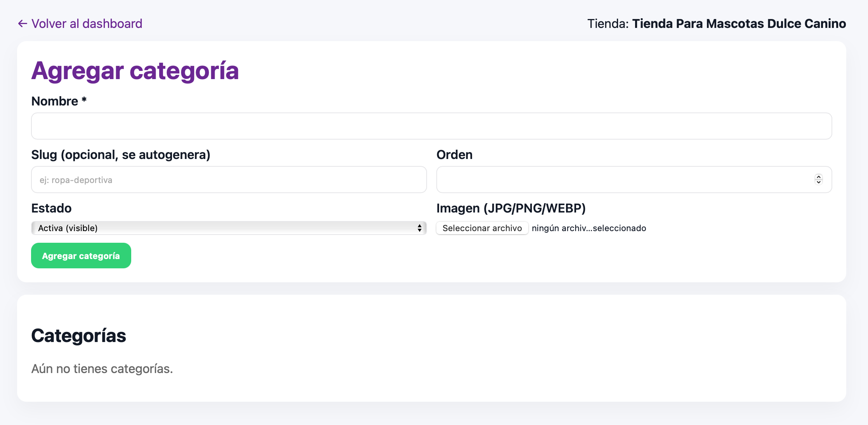This screenshot has height=425, width=868.
Task: Click the Slug (opcional, se autogenera) label
Action: (x=120, y=155)
